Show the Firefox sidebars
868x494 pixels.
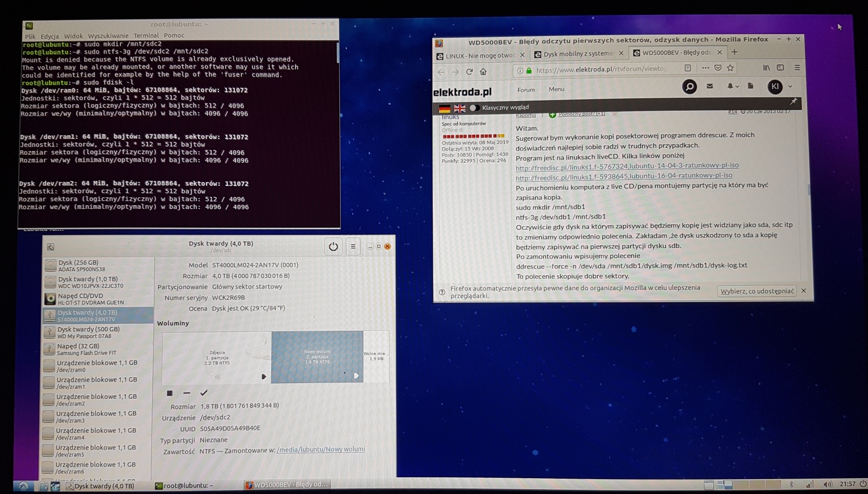click(780, 68)
